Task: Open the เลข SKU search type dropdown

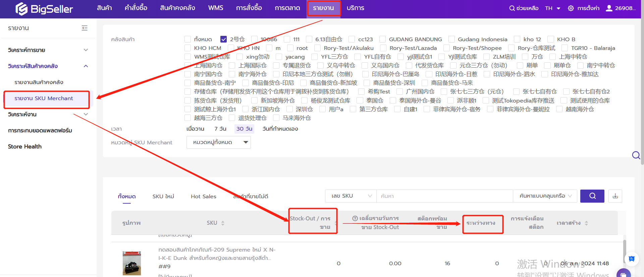Action: [x=351, y=196]
